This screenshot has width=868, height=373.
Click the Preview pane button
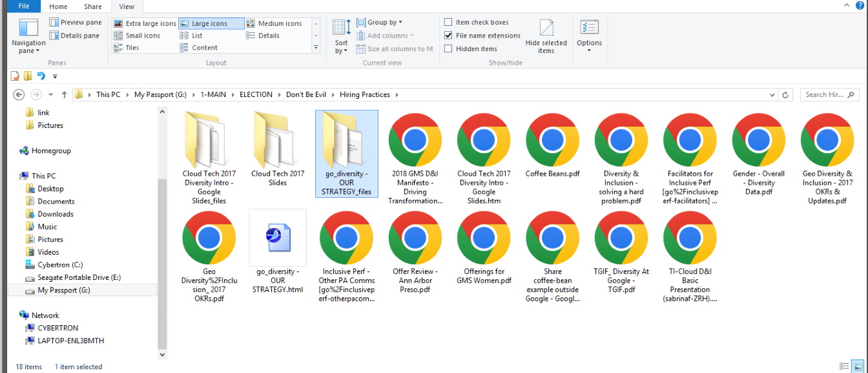coord(75,23)
